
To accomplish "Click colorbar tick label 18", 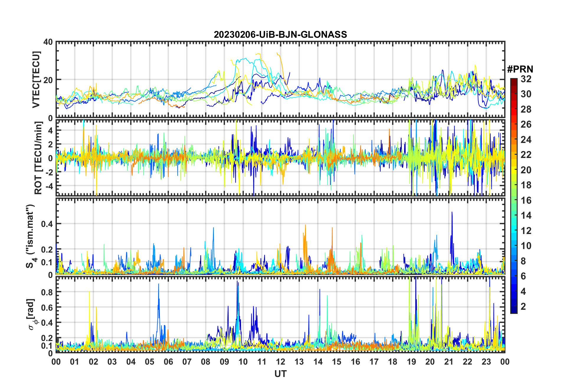I will (x=526, y=185).
